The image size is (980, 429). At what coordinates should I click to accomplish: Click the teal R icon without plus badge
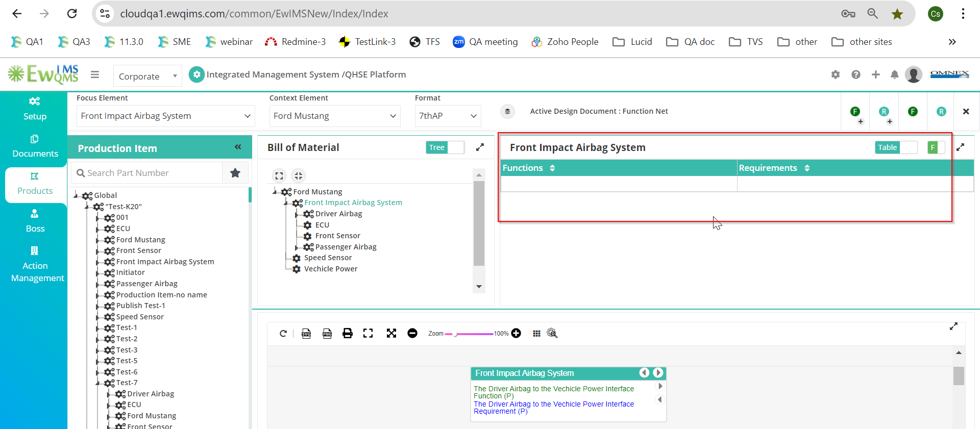[942, 111]
